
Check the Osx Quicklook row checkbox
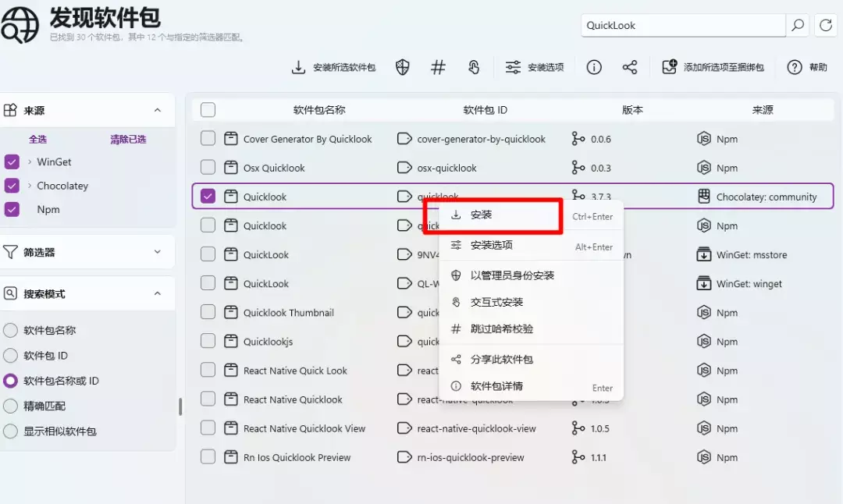tap(208, 168)
